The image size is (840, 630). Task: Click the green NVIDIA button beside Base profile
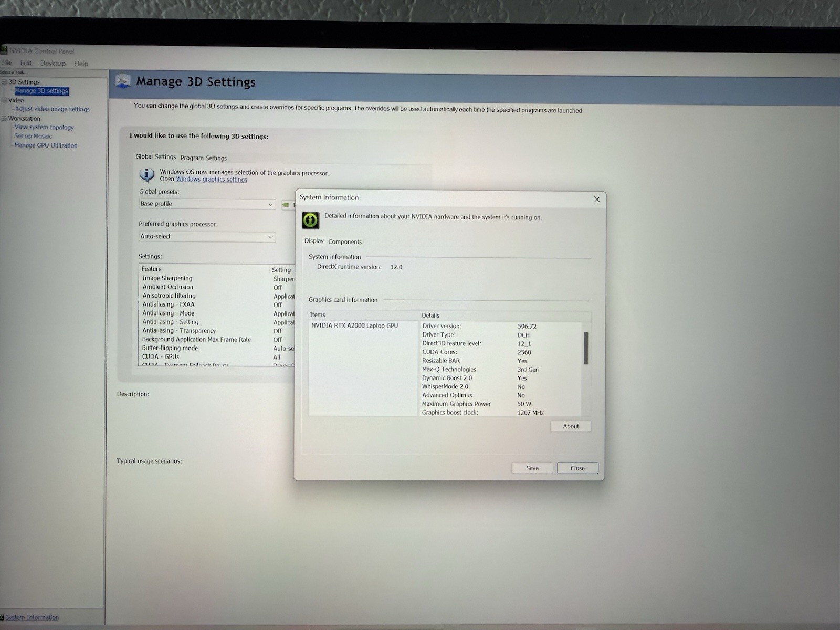tap(288, 205)
